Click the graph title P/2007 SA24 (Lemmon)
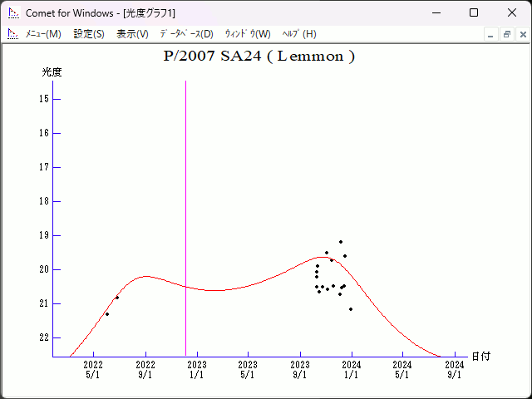 click(259, 57)
